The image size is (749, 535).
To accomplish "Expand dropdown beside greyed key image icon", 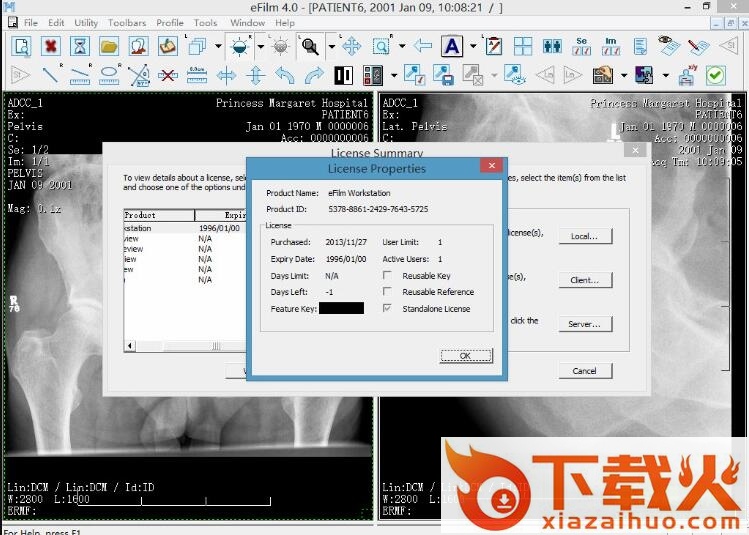I will click(494, 75).
